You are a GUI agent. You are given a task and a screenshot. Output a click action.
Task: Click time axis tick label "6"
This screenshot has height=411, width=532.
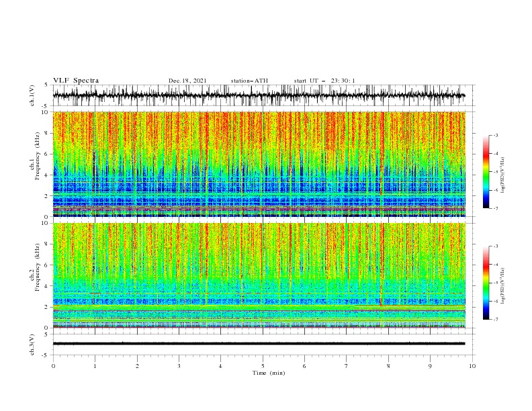[x=304, y=366]
